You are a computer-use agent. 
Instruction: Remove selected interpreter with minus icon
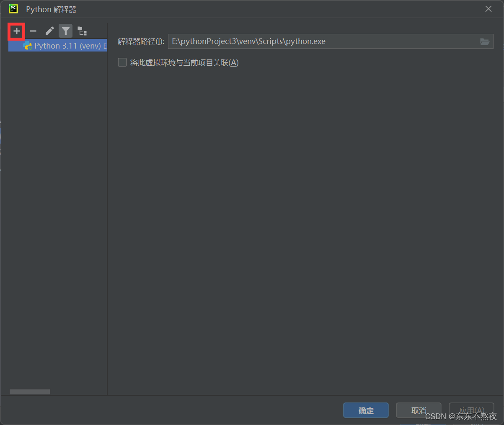coord(33,31)
